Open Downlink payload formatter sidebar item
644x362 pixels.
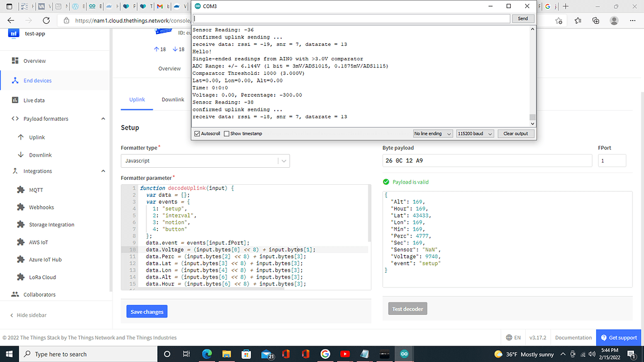[40, 155]
